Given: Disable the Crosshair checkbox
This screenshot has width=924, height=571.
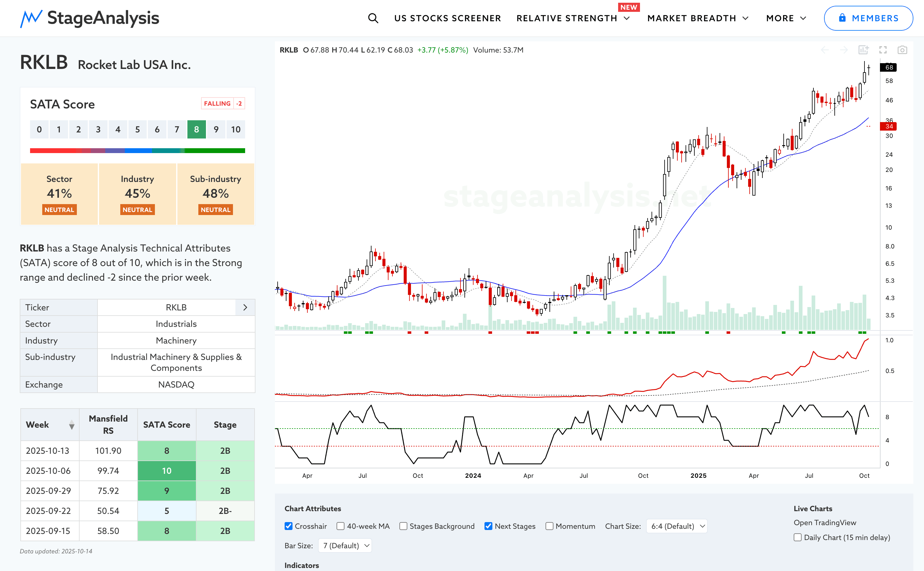Looking at the screenshot, I should click(x=289, y=526).
